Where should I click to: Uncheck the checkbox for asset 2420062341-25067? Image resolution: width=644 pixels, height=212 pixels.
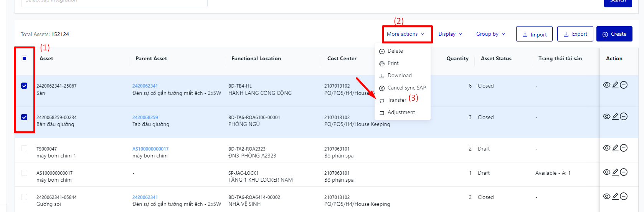[24, 86]
